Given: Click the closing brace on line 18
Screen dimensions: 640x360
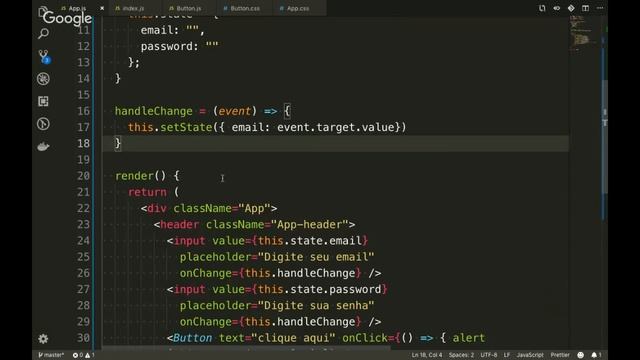Looking at the screenshot, I should (x=118, y=143).
